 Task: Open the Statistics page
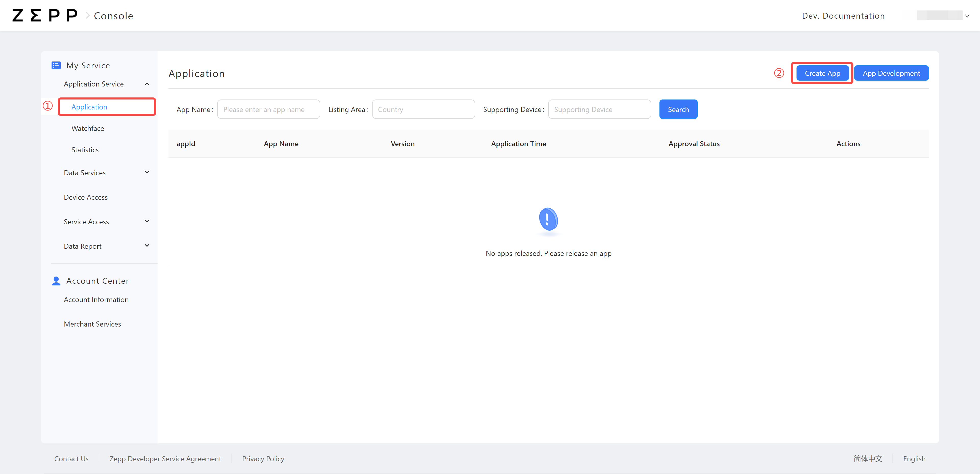point(85,149)
